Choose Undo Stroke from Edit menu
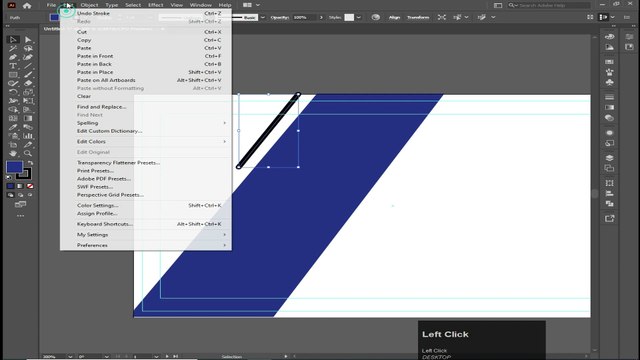 click(146, 13)
